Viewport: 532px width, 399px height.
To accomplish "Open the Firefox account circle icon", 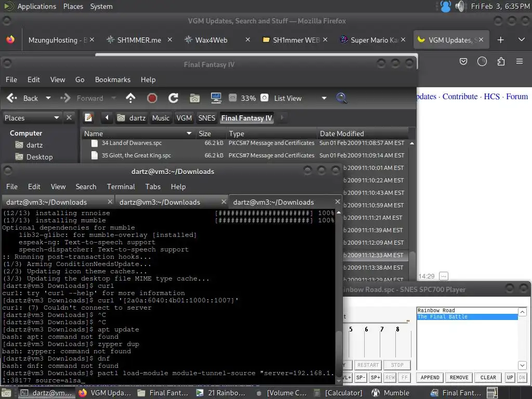I will (x=482, y=61).
